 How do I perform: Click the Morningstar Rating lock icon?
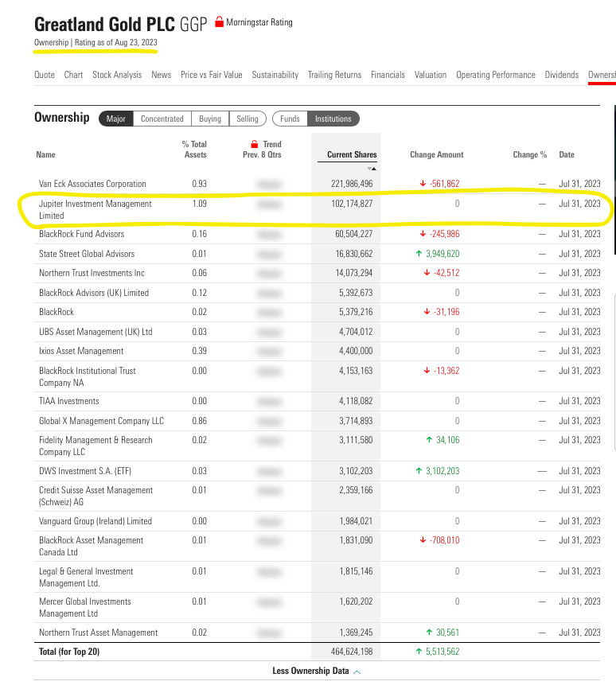click(x=219, y=22)
